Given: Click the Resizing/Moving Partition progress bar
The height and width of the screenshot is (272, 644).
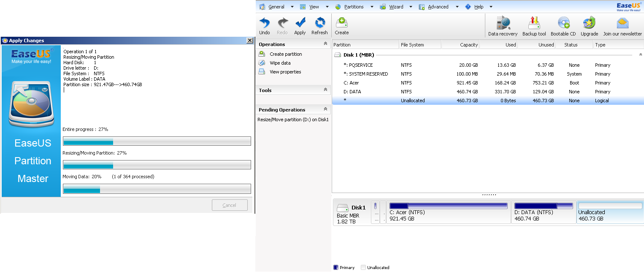Looking at the screenshot, I should tap(157, 165).
